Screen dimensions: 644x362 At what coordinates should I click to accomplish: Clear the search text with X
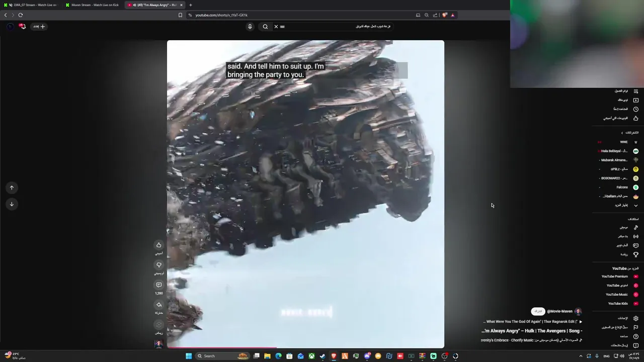click(x=276, y=26)
